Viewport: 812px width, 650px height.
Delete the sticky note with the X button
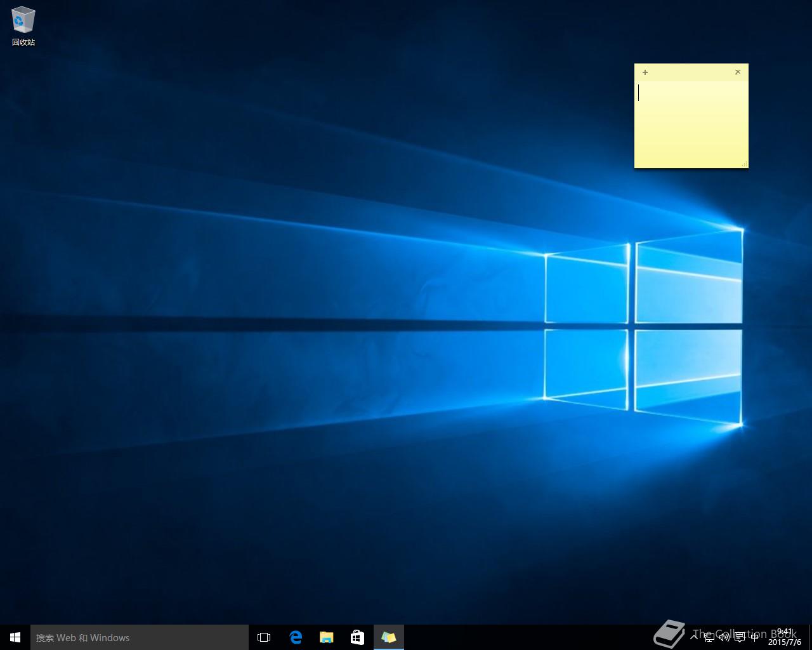coord(738,72)
